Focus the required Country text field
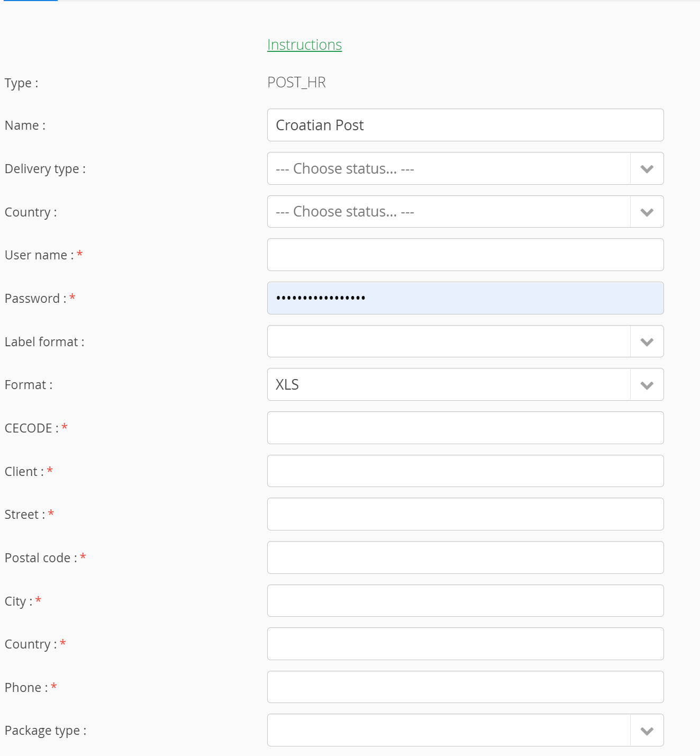The width and height of the screenshot is (700, 756). click(465, 644)
